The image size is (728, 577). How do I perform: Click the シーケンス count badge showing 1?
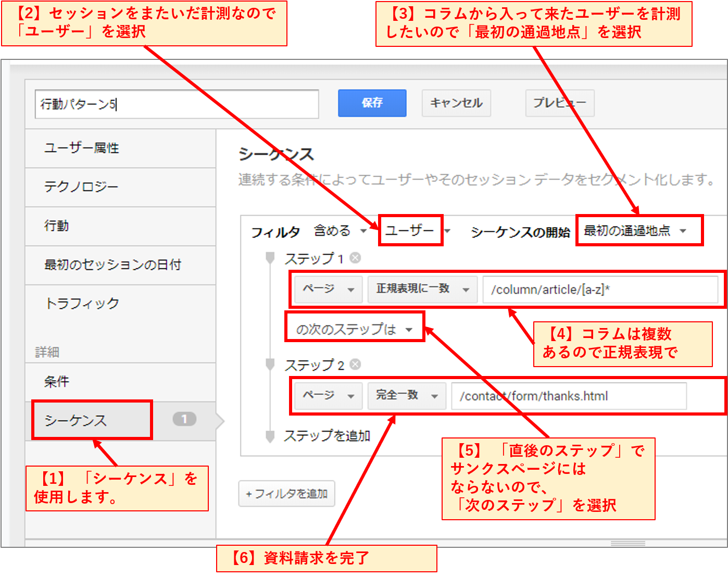[x=184, y=419]
